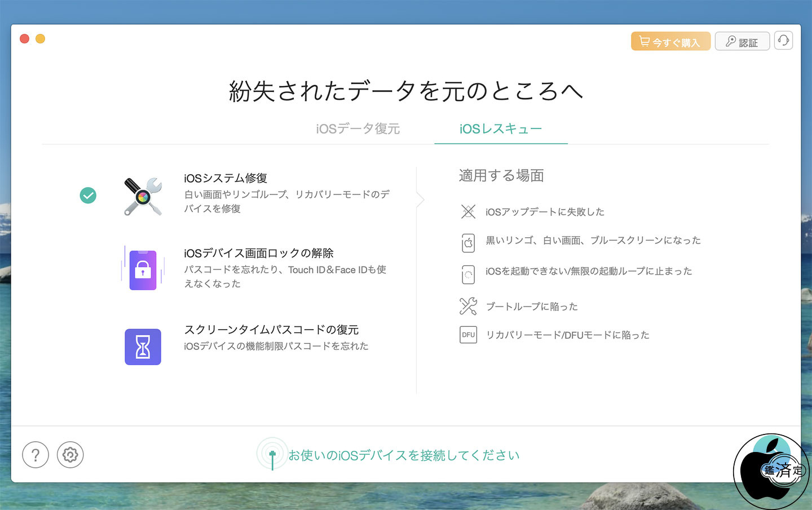Switch to the iOSデータ復元 tab

pos(358,129)
